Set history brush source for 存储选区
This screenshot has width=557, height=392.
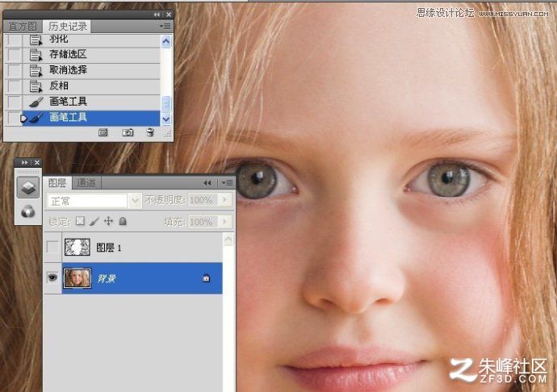click(x=15, y=55)
